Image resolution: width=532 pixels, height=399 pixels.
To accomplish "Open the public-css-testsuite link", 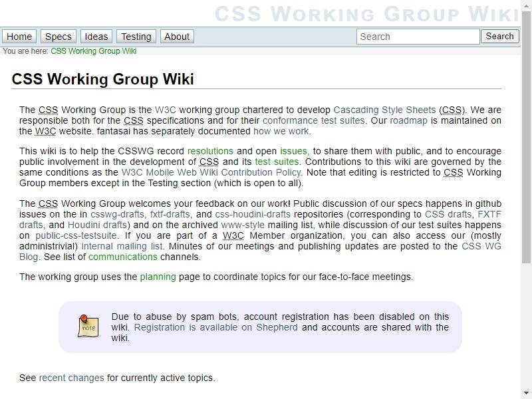I will click(x=76, y=235).
